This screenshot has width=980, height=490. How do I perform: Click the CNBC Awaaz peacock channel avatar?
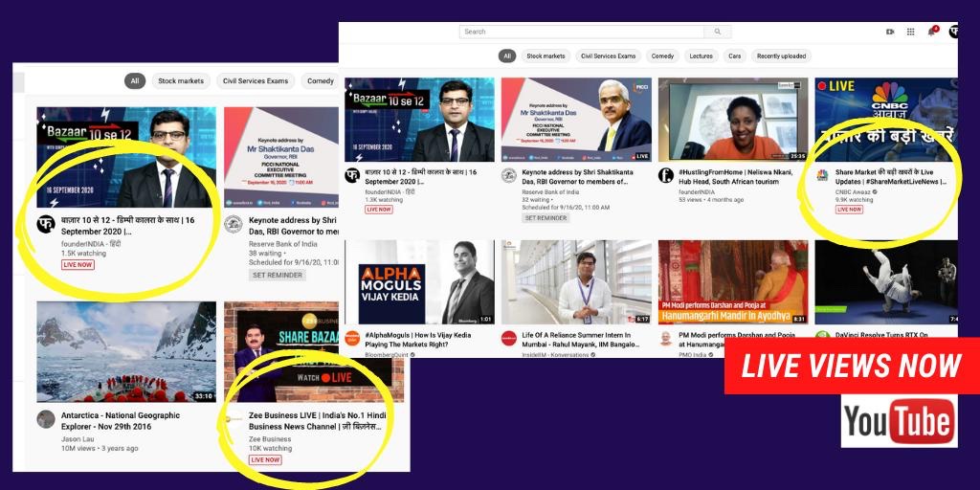point(822,175)
